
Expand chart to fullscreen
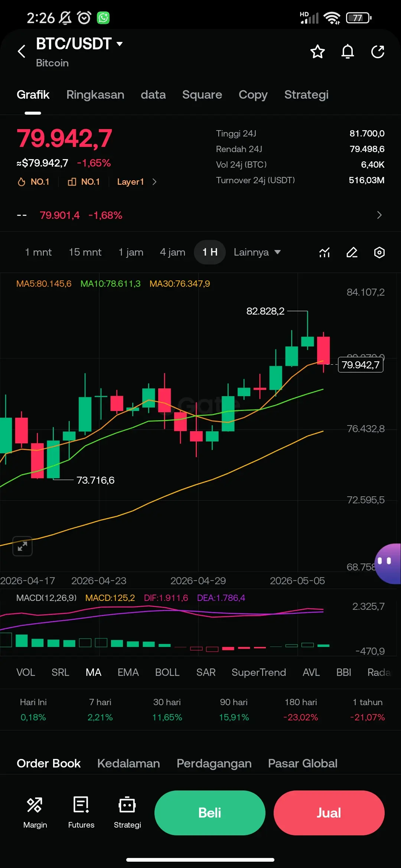[x=22, y=546]
